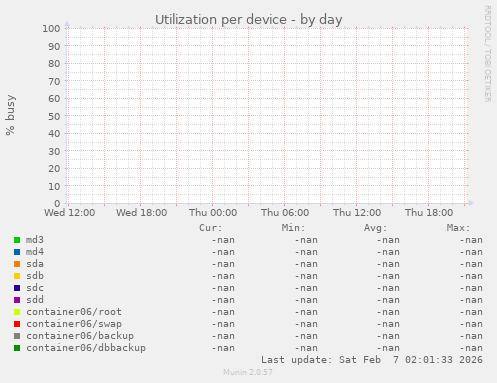Click the 'Max:' column header
497x383 pixels.
point(458,228)
